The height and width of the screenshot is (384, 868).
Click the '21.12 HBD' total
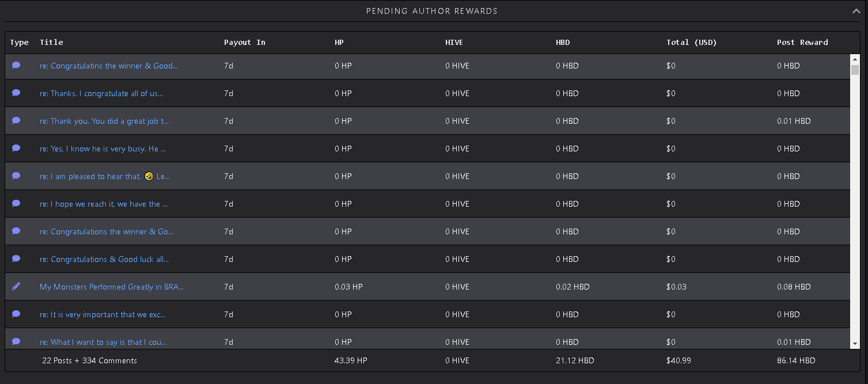click(575, 360)
